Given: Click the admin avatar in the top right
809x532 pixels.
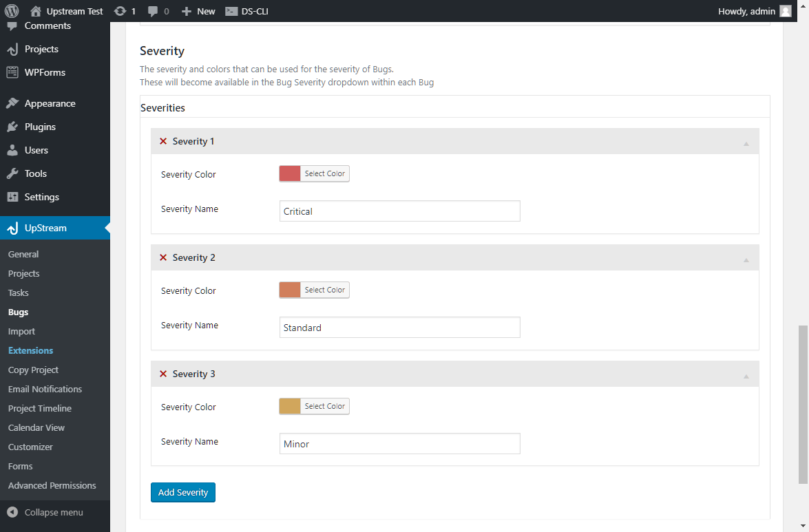Looking at the screenshot, I should 785,10.
